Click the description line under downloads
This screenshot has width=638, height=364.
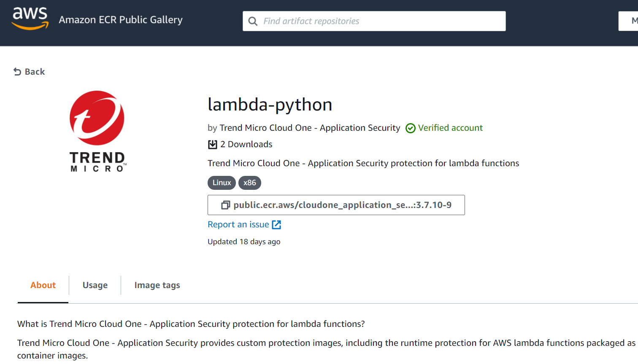coord(363,163)
